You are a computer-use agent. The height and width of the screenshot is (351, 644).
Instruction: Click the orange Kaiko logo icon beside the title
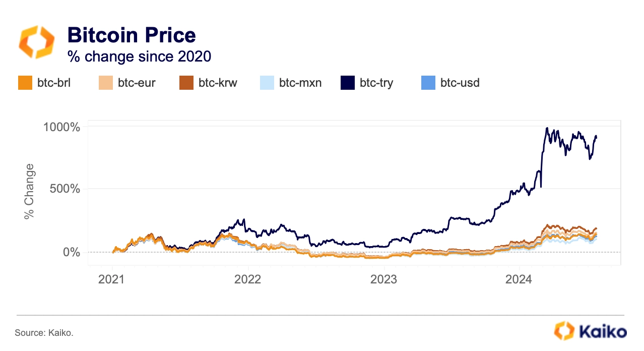pyautogui.click(x=36, y=43)
